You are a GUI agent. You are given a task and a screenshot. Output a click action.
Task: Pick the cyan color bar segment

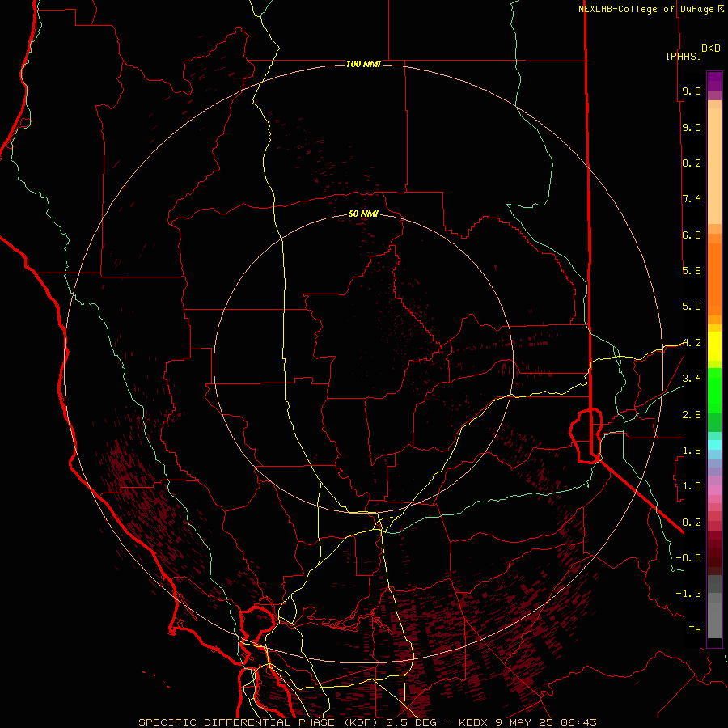714,444
